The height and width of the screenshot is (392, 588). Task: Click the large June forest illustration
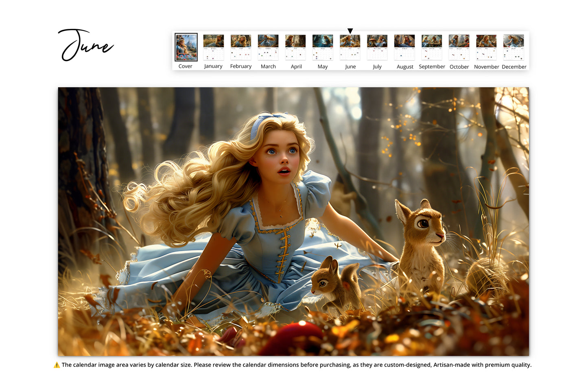[x=293, y=221]
